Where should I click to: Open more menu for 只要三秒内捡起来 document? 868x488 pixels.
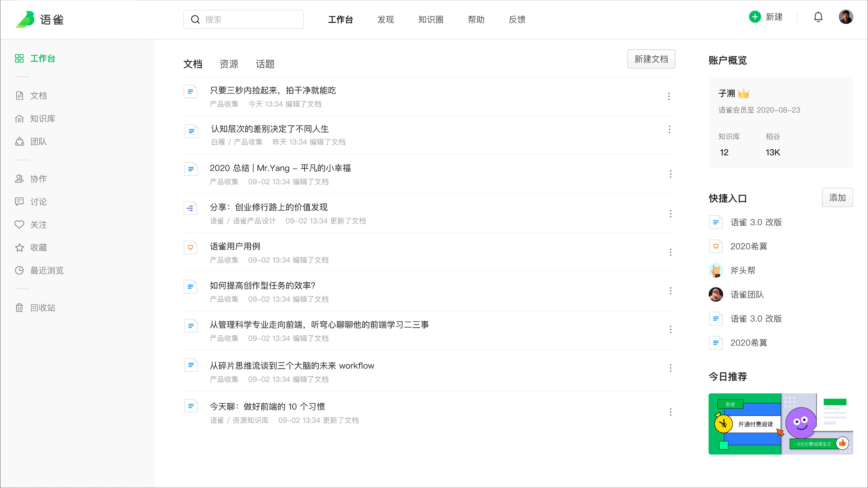click(x=668, y=96)
